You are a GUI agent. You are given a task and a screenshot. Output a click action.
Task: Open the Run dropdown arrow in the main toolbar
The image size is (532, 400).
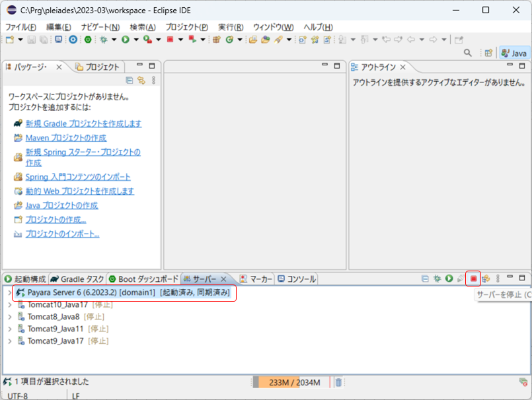coord(136,40)
